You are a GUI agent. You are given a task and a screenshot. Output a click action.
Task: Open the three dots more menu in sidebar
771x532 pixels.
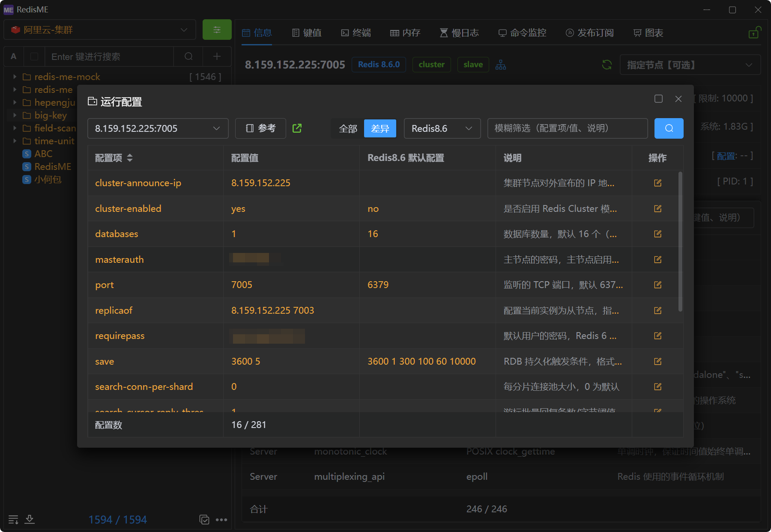coord(221,520)
